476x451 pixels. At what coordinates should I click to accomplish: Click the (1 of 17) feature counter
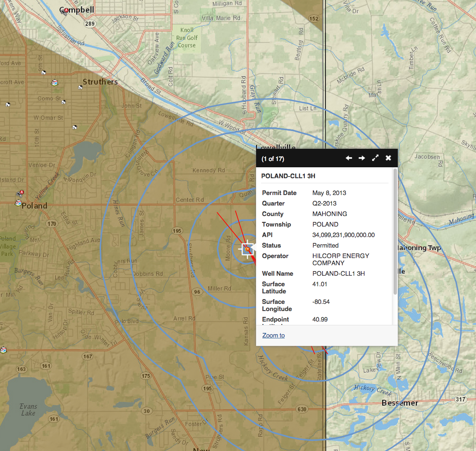coord(273,159)
